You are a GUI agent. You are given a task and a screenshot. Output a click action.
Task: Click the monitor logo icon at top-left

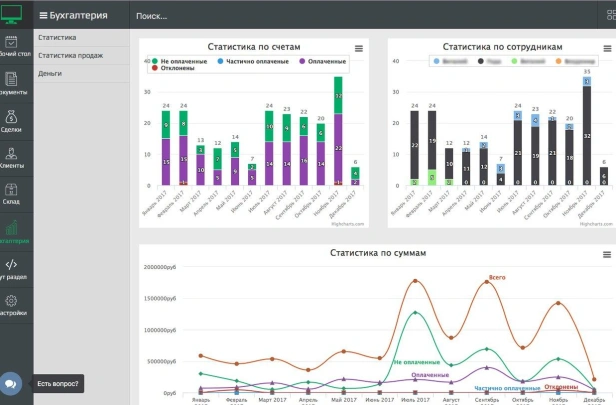pyautogui.click(x=12, y=13)
